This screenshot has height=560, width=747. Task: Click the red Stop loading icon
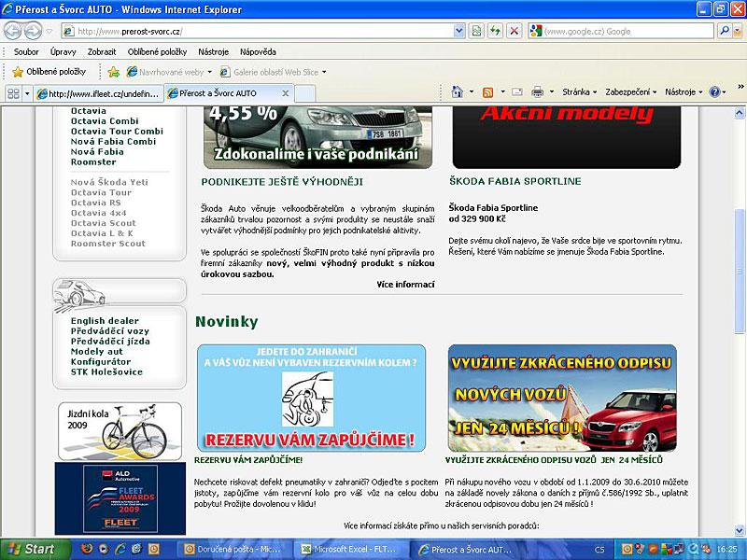pyautogui.click(x=514, y=32)
